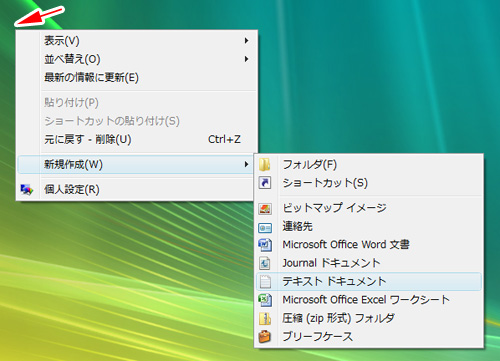Viewport: 500px width, 361px height.
Task: Expand the 表示(V) submenu arrow
Action: pyautogui.click(x=246, y=41)
